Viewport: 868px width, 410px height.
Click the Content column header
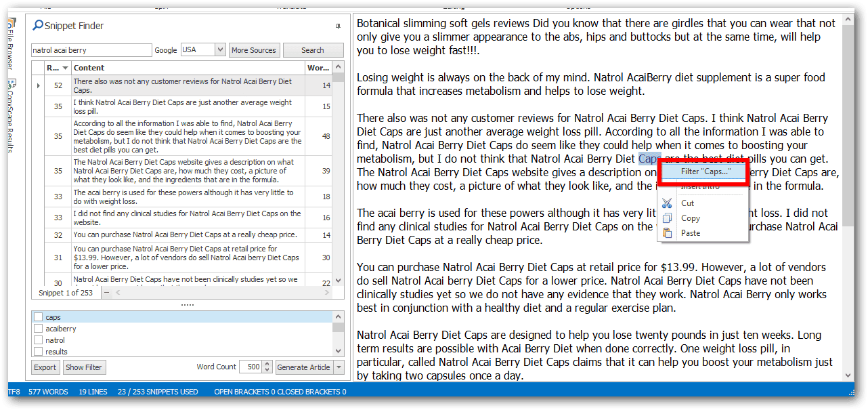(188, 68)
